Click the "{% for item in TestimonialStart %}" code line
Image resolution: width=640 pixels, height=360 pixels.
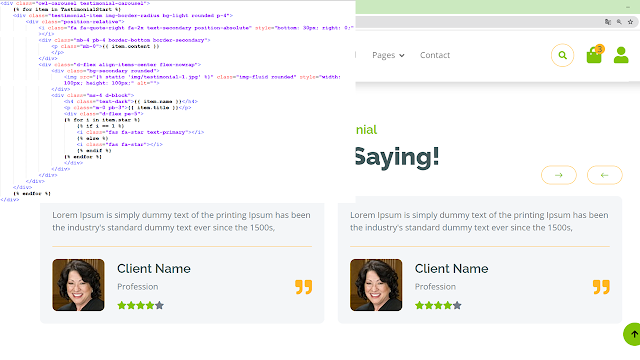(67, 9)
